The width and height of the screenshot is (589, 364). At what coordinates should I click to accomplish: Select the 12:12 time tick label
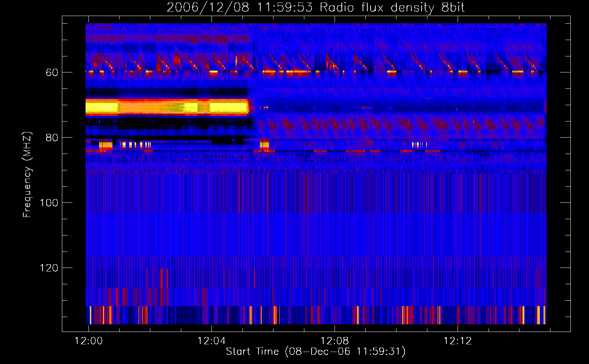458,341
